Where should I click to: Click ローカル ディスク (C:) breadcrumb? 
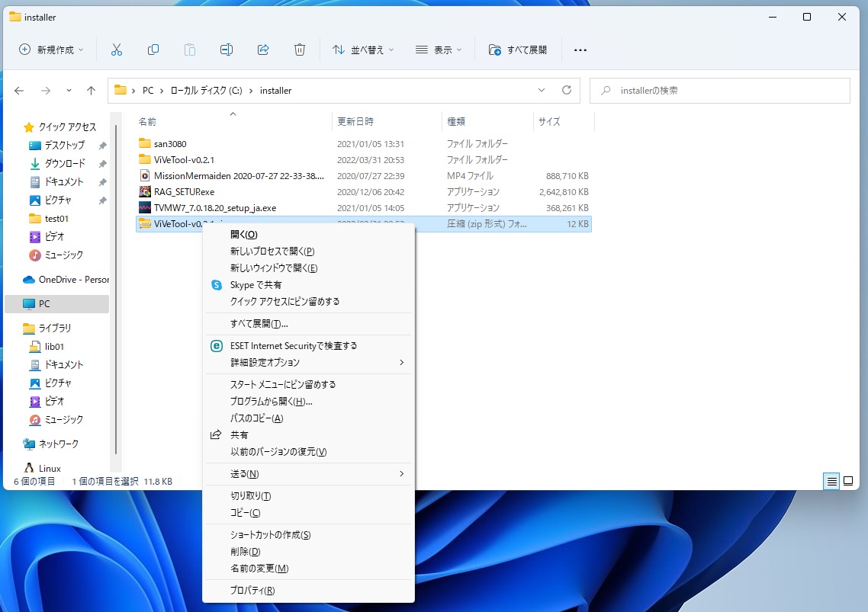point(206,91)
